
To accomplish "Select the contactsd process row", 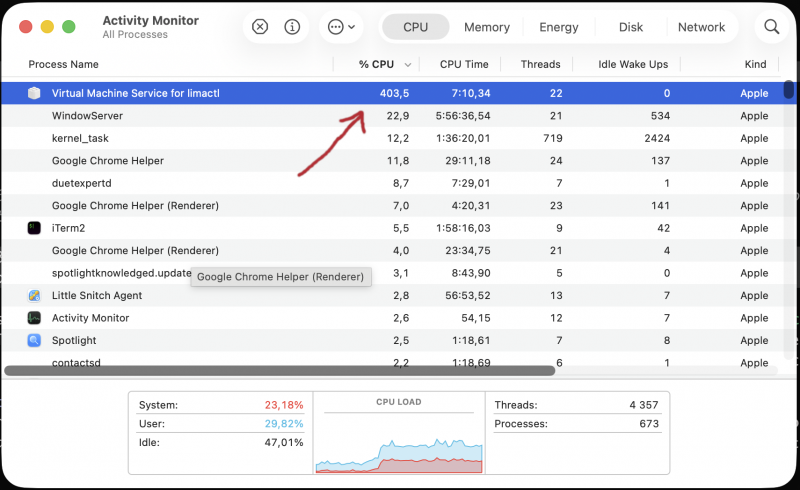I will pos(392,361).
